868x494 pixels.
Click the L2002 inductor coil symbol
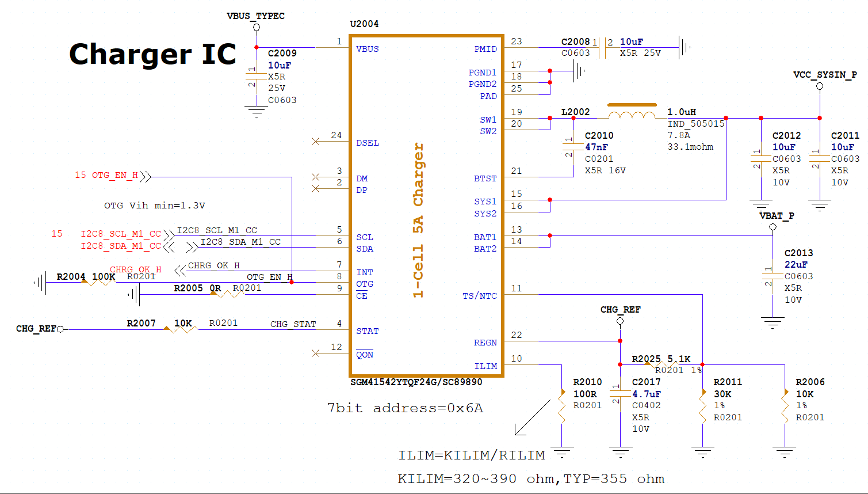(632, 115)
